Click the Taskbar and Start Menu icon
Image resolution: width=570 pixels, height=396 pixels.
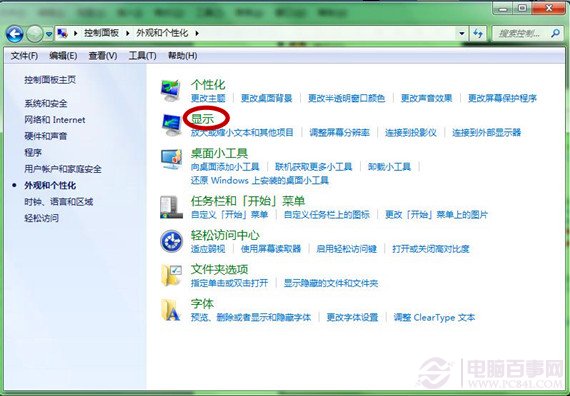click(171, 207)
